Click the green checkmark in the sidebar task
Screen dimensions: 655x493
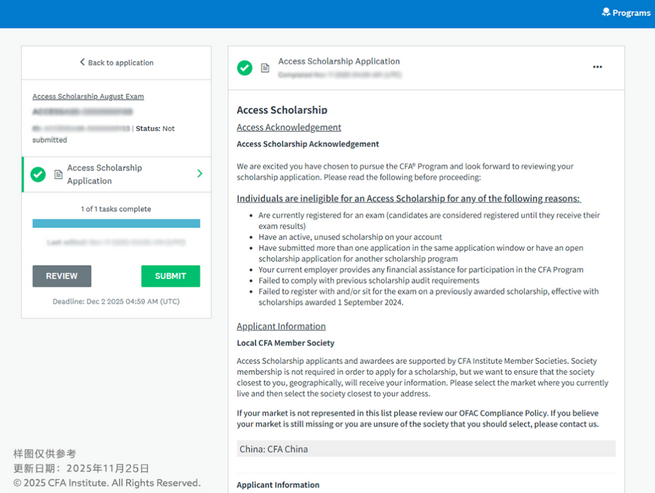[38, 174]
